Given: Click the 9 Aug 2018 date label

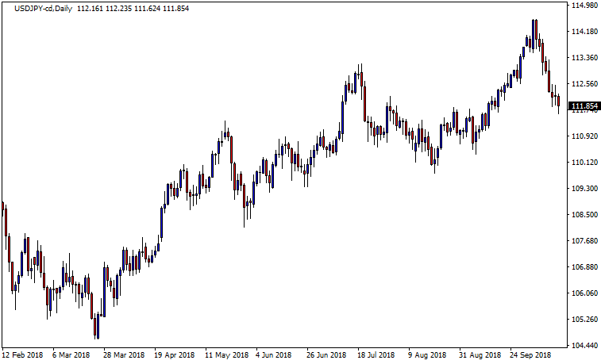Looking at the screenshot, I should [429, 355].
